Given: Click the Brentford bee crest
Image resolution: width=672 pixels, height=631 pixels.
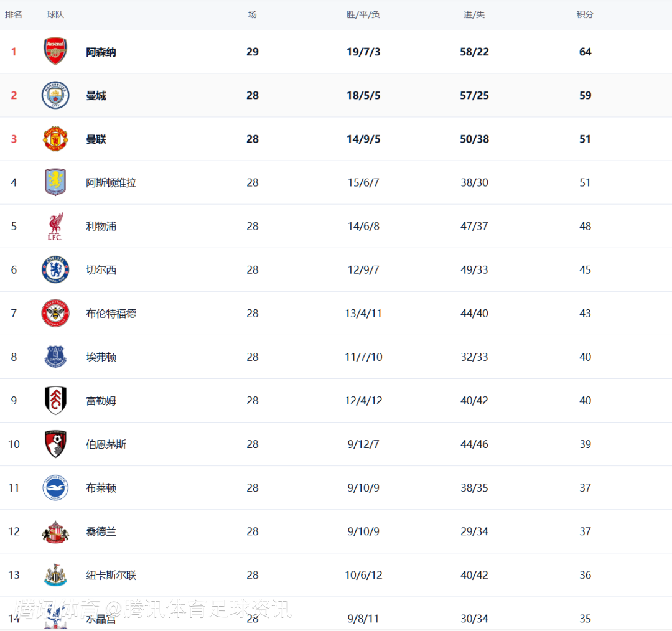Looking at the screenshot, I should tap(55, 313).
